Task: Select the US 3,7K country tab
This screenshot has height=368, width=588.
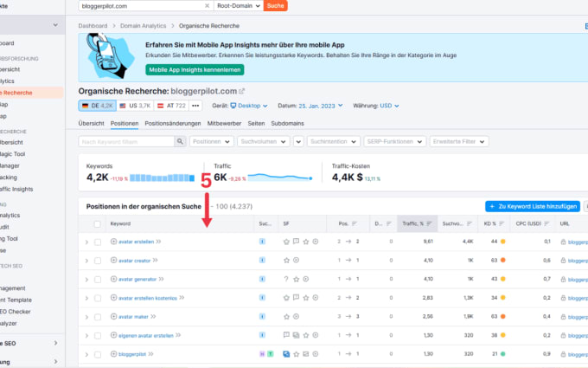Action: pos(135,106)
